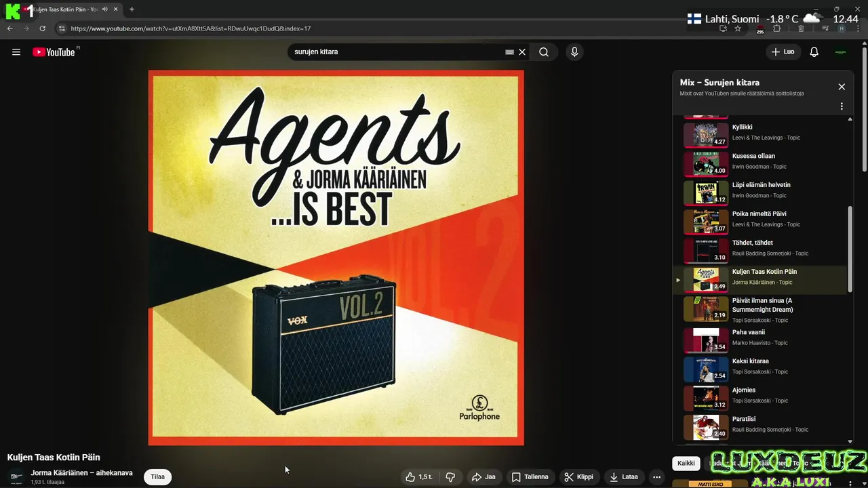The height and width of the screenshot is (488, 868).
Task: Open the browser media controls icon
Action: pos(825,28)
